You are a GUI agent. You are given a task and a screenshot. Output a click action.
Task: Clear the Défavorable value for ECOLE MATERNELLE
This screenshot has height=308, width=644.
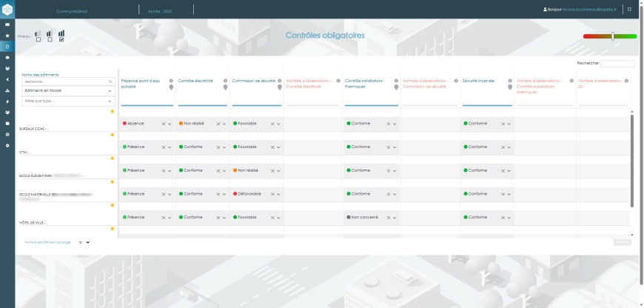272,194
